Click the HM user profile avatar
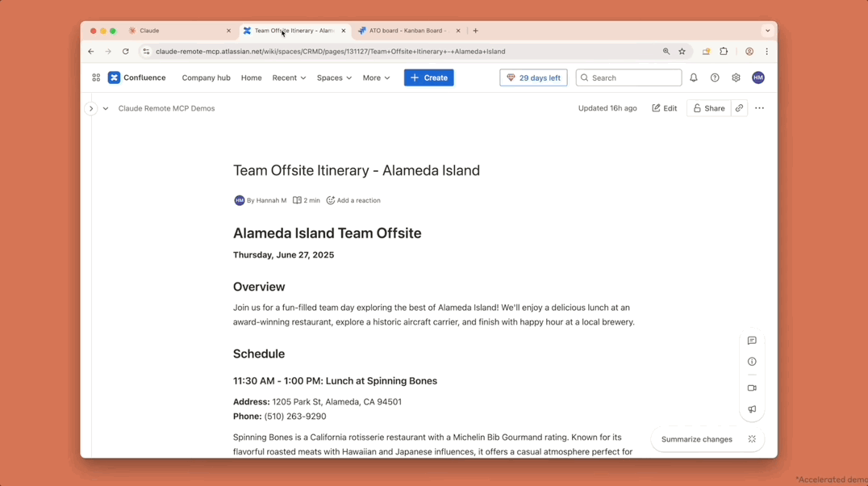 click(757, 78)
